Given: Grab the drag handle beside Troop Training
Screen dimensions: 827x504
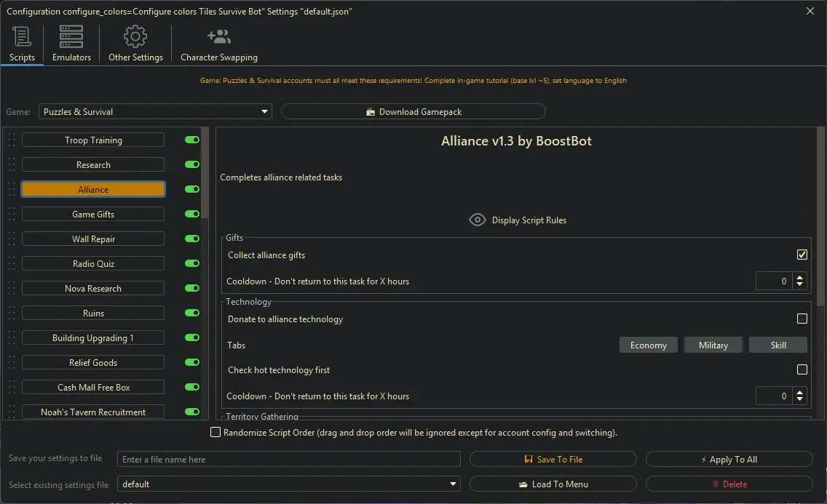Looking at the screenshot, I should (x=12, y=140).
